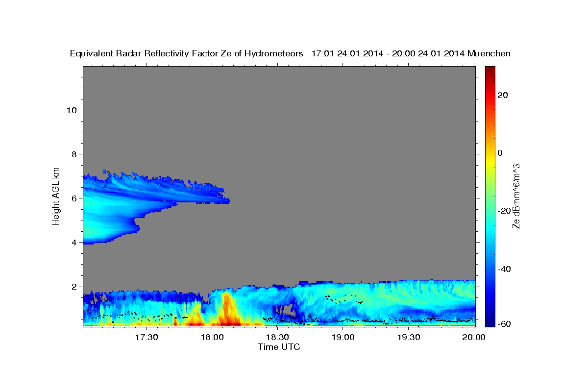The image size is (588, 392).
Task: Click the height tick label '2'
Action: tap(74, 287)
